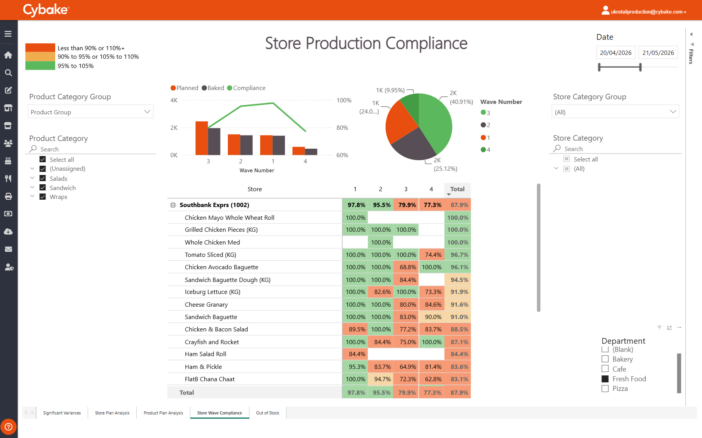This screenshot has height=438, width=702.
Task: Click the table vertical scrollbar
Action: (538, 247)
